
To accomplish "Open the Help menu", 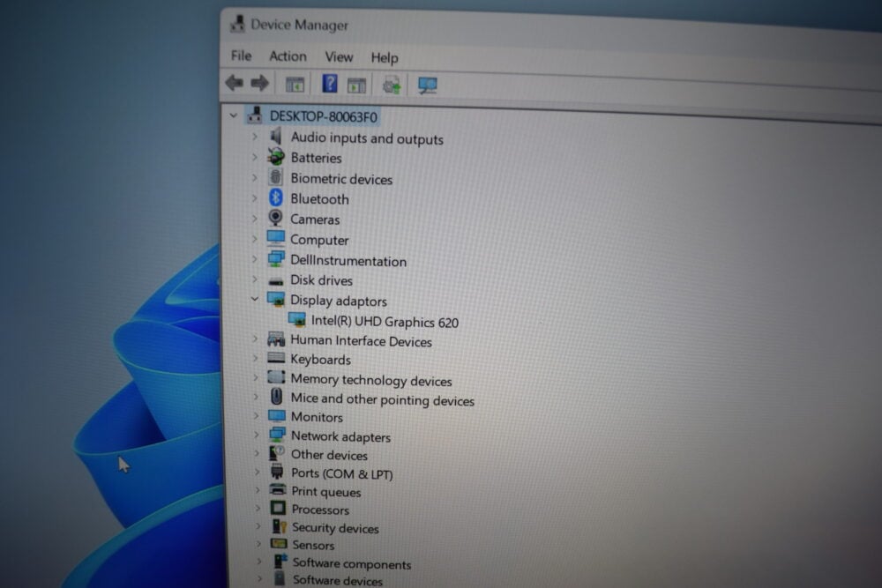I will 385,57.
